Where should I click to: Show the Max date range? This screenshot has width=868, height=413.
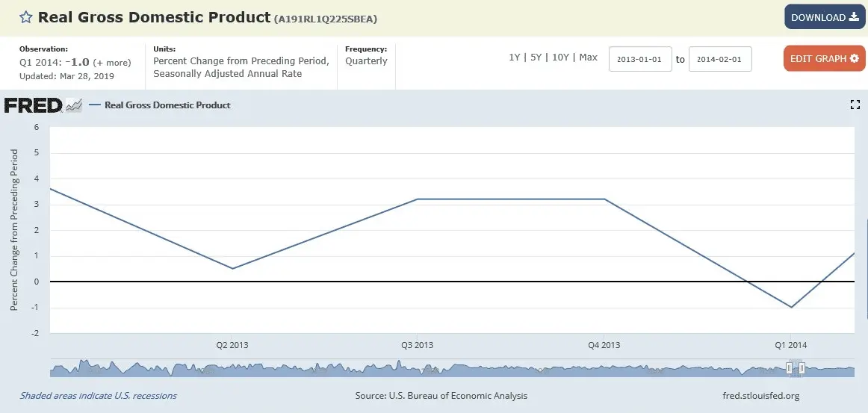[588, 58]
